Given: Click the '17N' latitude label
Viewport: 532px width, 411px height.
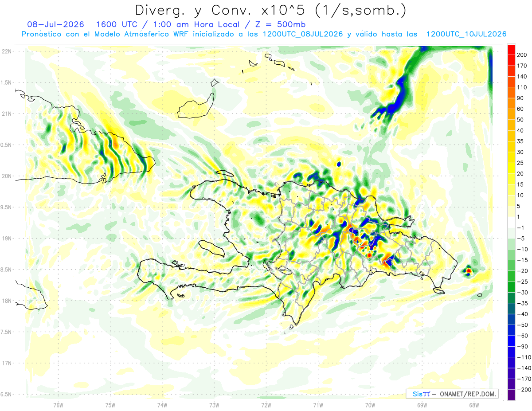Looking at the screenshot, I should point(6,363).
